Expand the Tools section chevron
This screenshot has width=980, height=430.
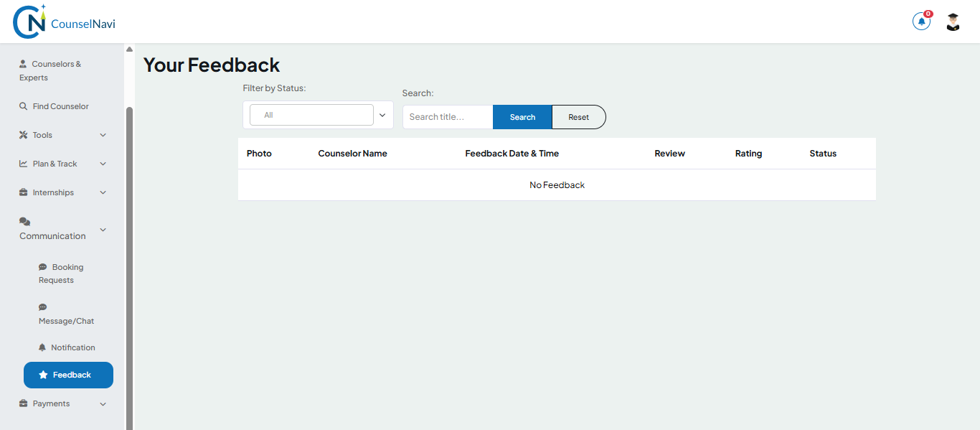coord(103,134)
